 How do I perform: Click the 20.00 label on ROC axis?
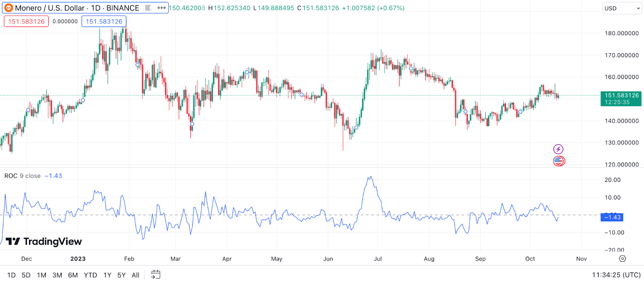click(613, 180)
